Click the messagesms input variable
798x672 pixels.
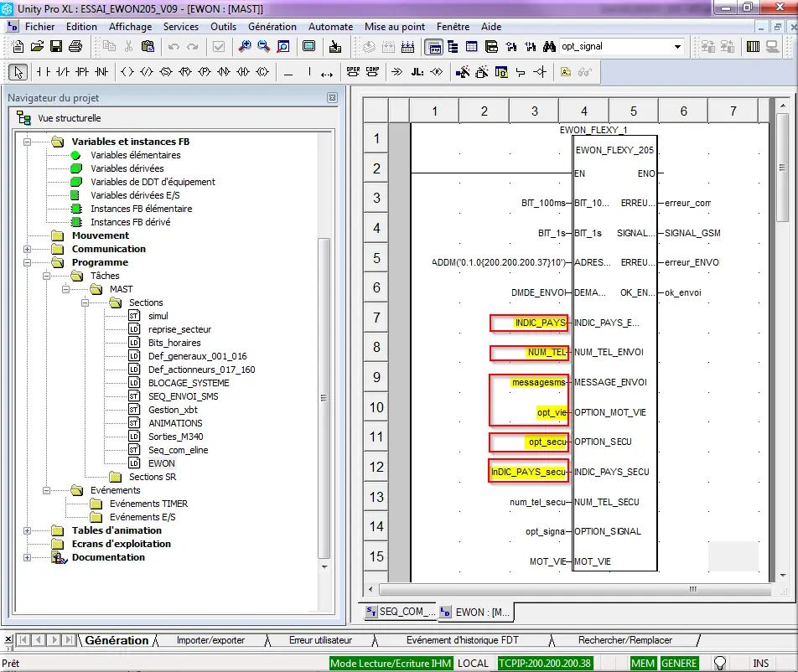coord(538,383)
